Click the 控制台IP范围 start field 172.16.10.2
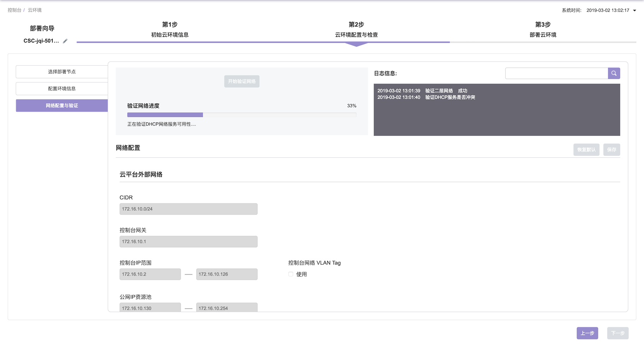 pos(150,274)
